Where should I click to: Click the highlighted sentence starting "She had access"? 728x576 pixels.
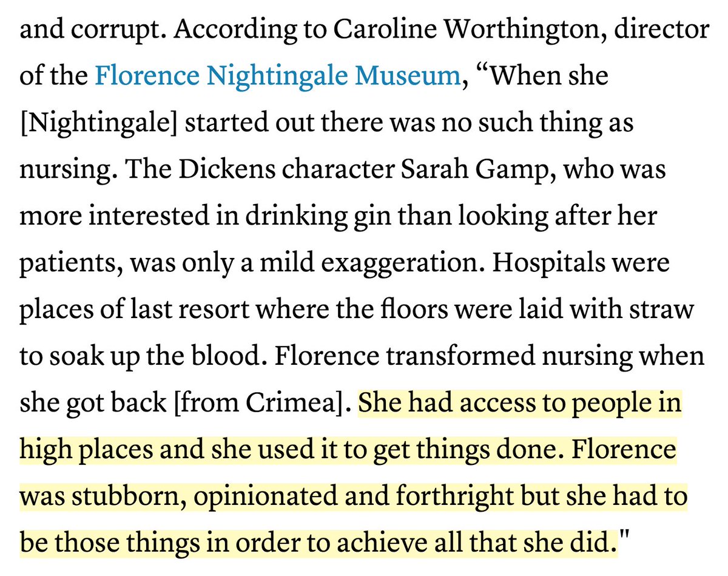[521, 404]
